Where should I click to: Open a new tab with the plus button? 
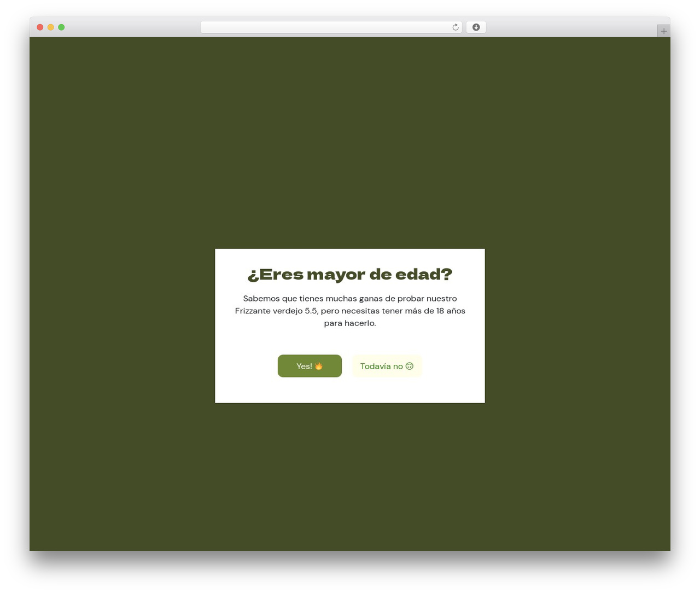pyautogui.click(x=663, y=31)
